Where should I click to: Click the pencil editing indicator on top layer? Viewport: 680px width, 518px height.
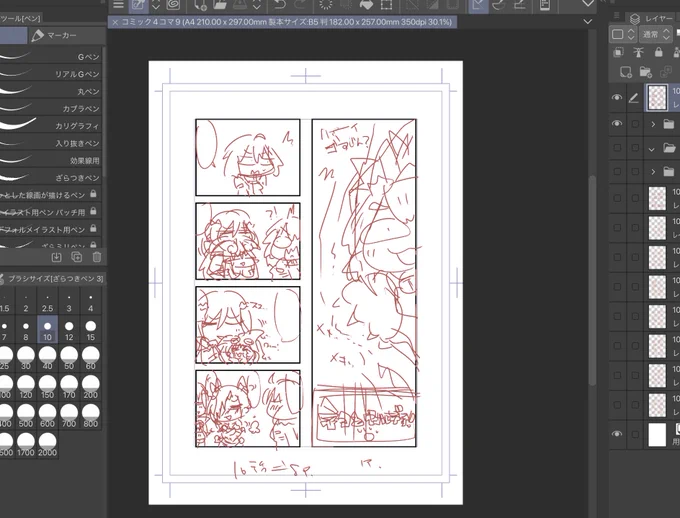click(634, 98)
